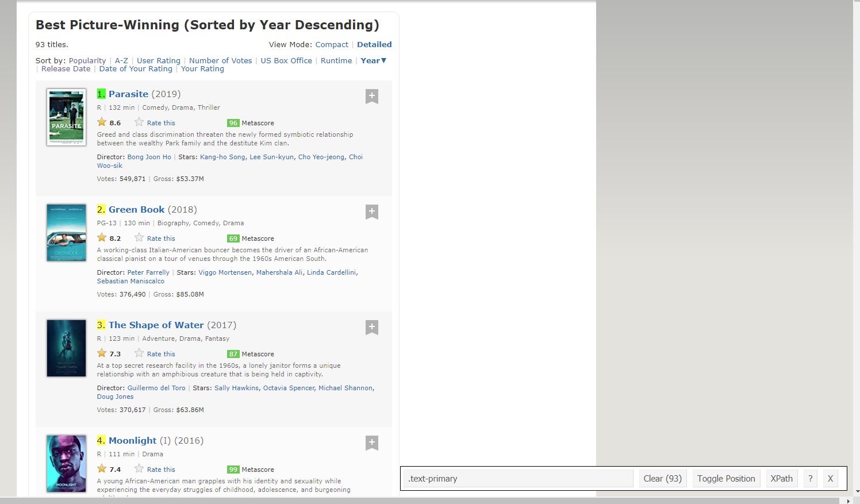Screen dimensions: 860x504
Task: Open the Parasite title link
Action: coord(128,94)
